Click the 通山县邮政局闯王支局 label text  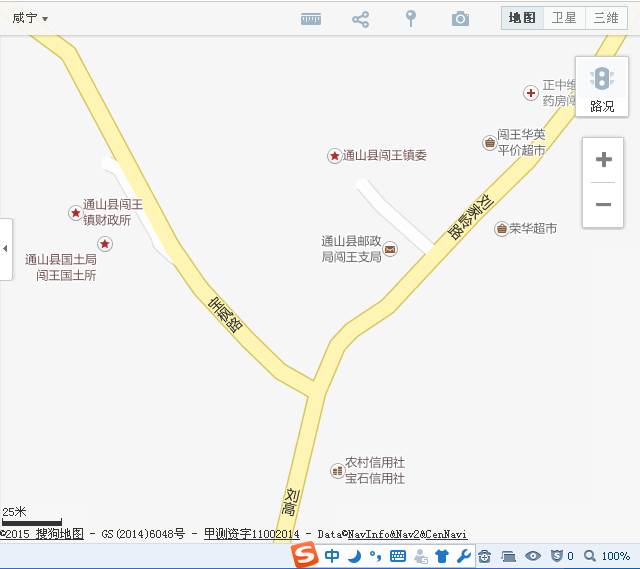351,249
